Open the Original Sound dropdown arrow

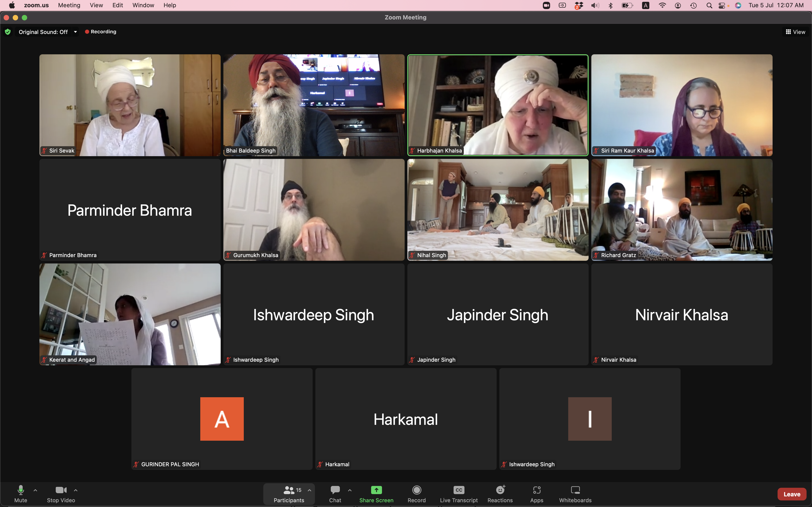pos(75,32)
